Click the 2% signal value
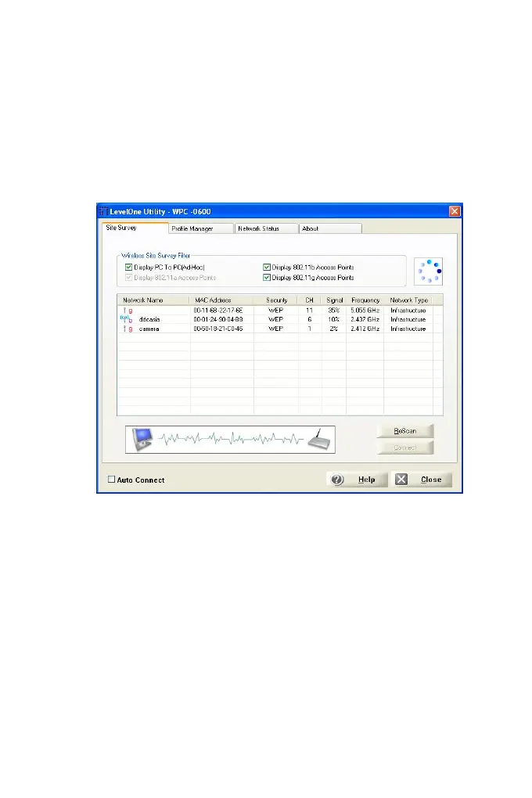The image size is (532, 798). (334, 329)
